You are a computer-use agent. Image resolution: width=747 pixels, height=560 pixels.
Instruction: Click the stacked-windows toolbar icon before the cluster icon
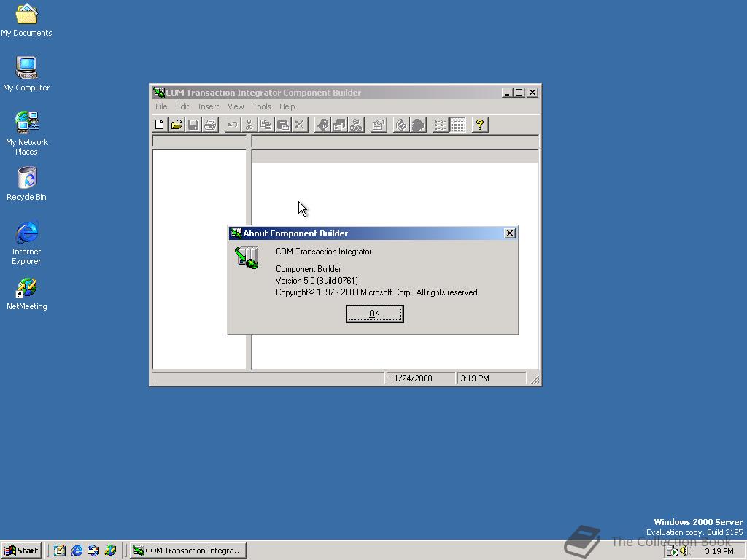pyautogui.click(x=339, y=125)
